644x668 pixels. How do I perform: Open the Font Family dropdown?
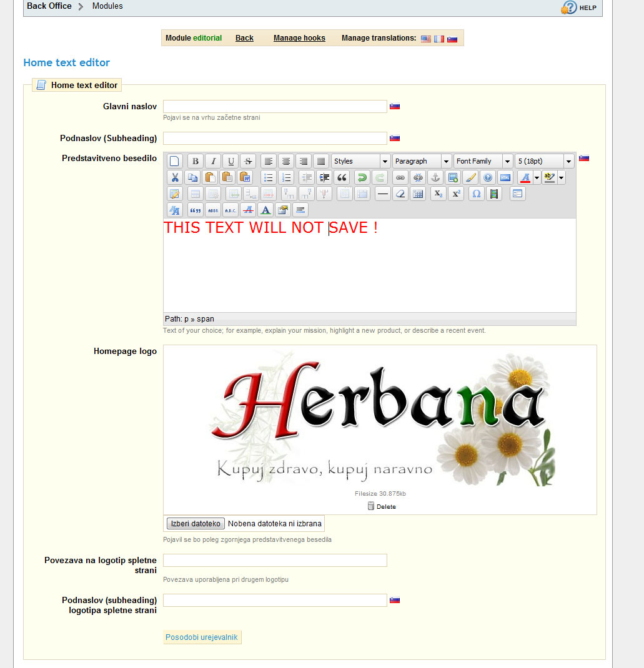point(483,161)
